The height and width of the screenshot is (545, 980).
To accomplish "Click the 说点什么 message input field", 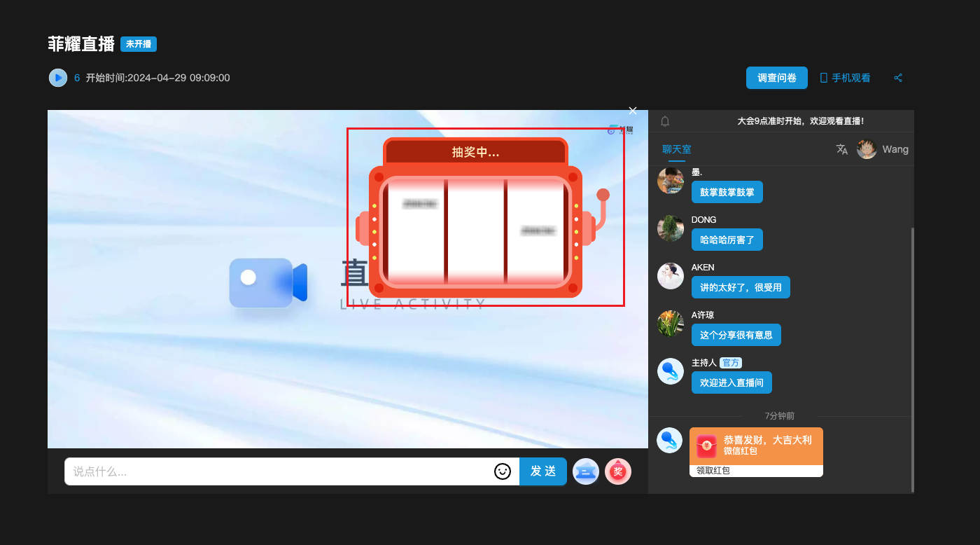I will point(280,471).
